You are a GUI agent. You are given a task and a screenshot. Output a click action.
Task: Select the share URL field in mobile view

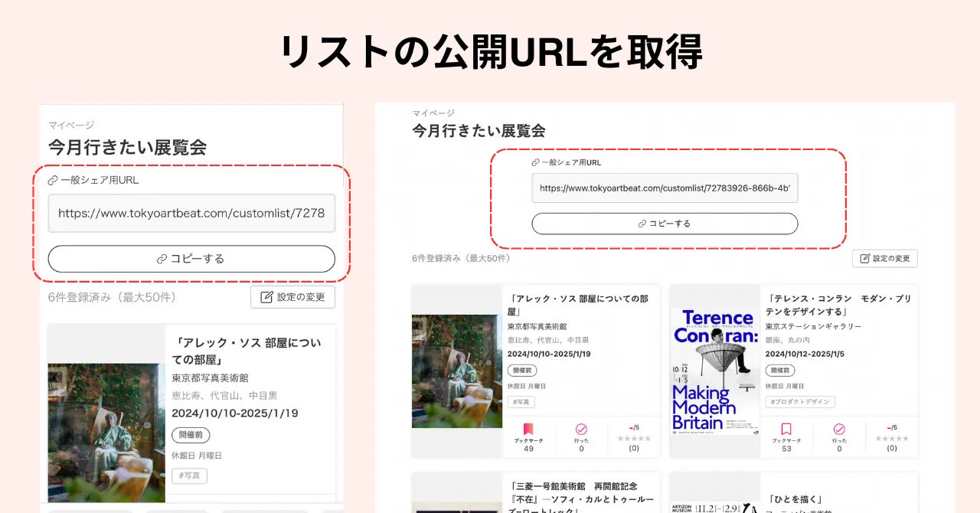191,213
